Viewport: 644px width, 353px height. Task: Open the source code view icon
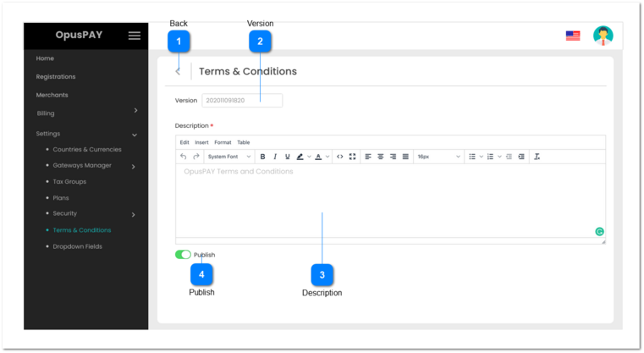coord(339,157)
